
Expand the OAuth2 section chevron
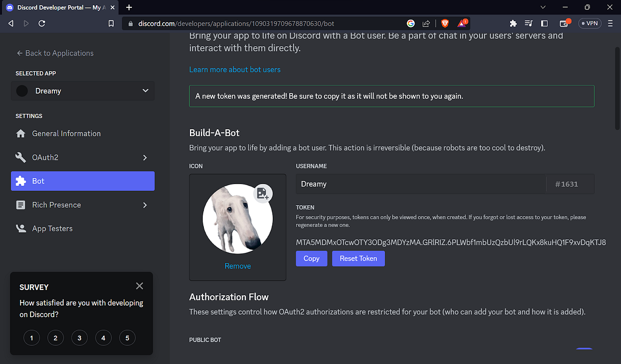(x=145, y=157)
